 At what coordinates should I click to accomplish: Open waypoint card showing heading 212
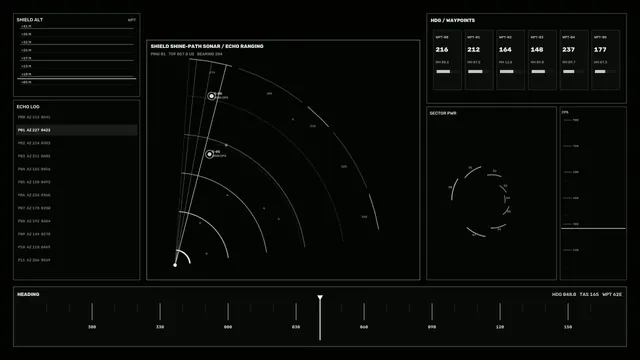(x=479, y=60)
